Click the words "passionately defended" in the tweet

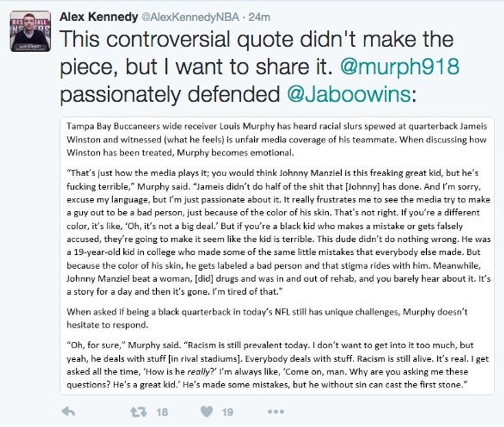coord(170,95)
